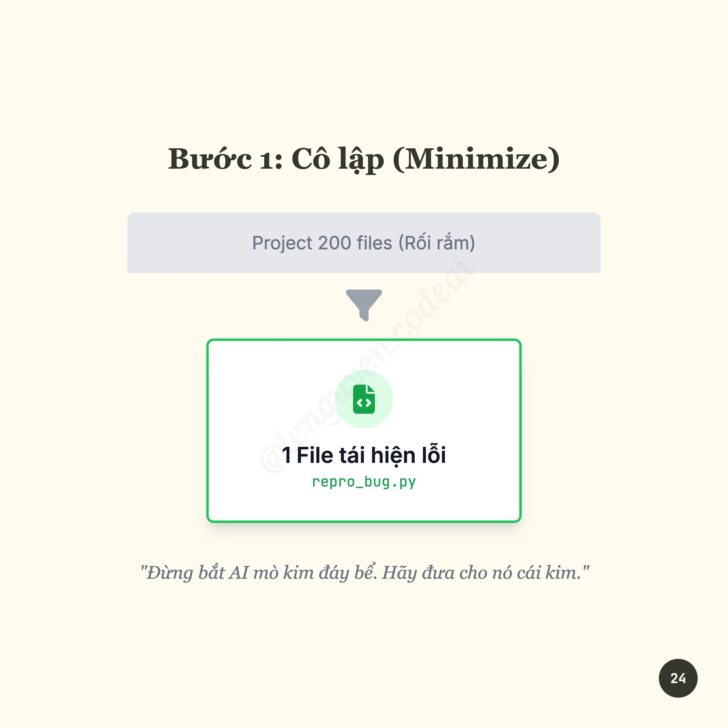Click the page number 24 badge

(x=678, y=678)
